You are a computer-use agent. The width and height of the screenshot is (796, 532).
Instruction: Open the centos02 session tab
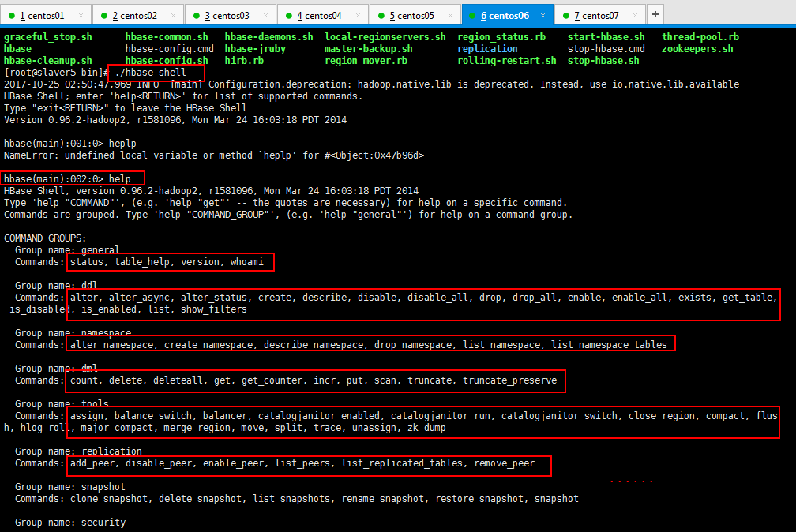(x=134, y=15)
